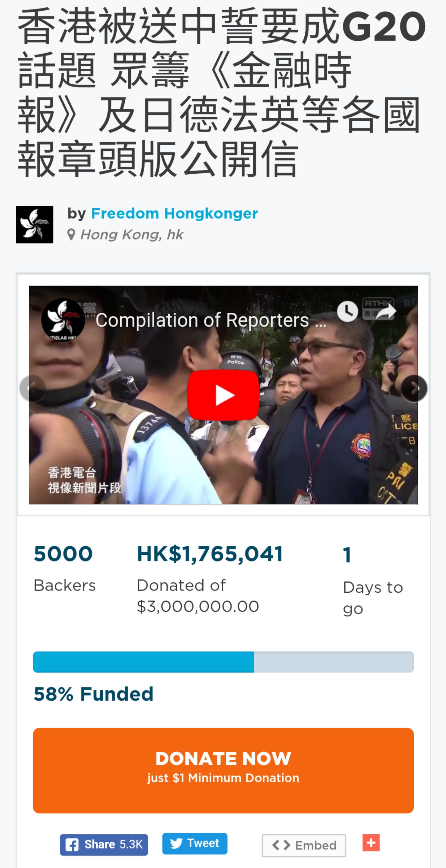Viewport: 446px width, 868px height.
Task: Play the YouTube video
Action: click(x=223, y=395)
